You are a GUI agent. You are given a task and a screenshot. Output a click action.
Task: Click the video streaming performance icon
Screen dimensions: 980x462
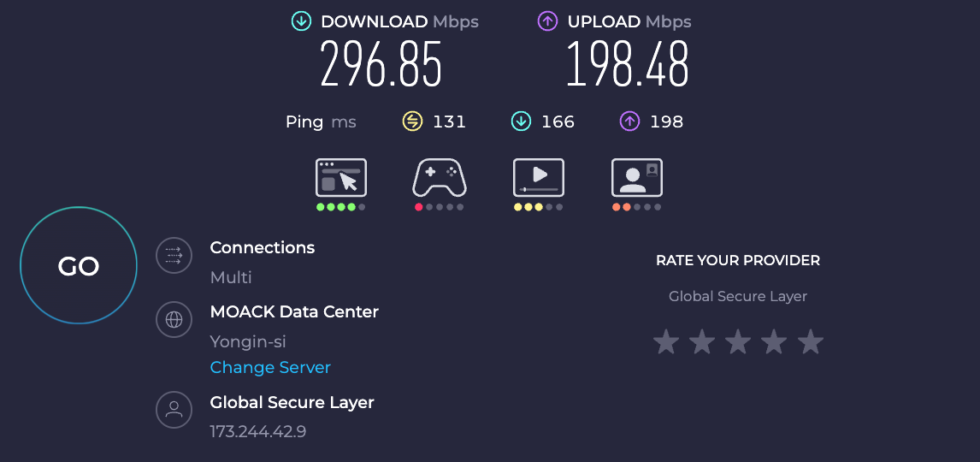[538, 178]
